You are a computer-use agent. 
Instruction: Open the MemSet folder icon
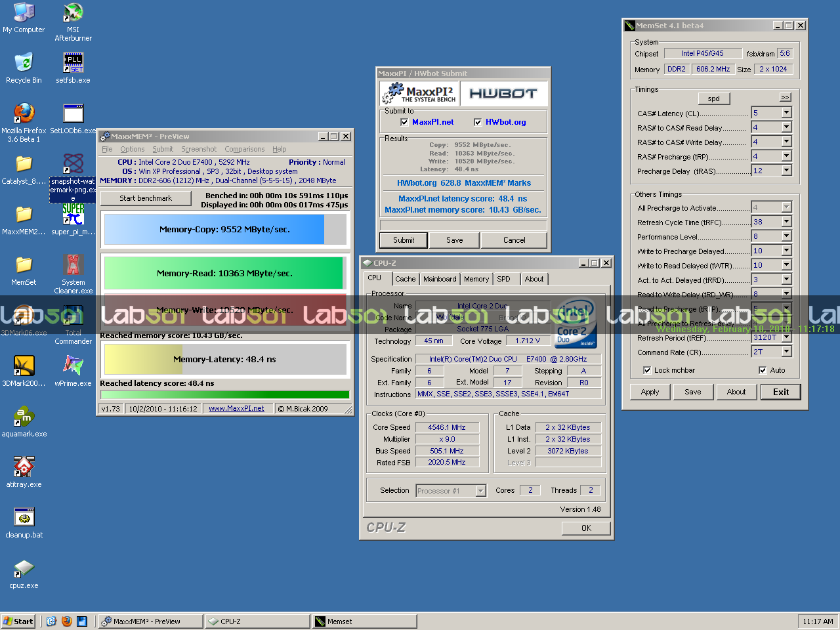(24, 270)
